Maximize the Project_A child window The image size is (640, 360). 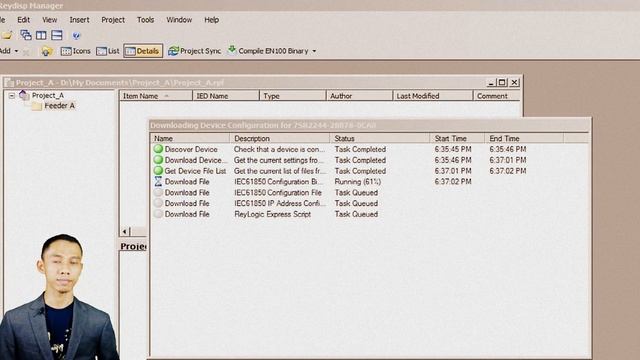pos(502,82)
